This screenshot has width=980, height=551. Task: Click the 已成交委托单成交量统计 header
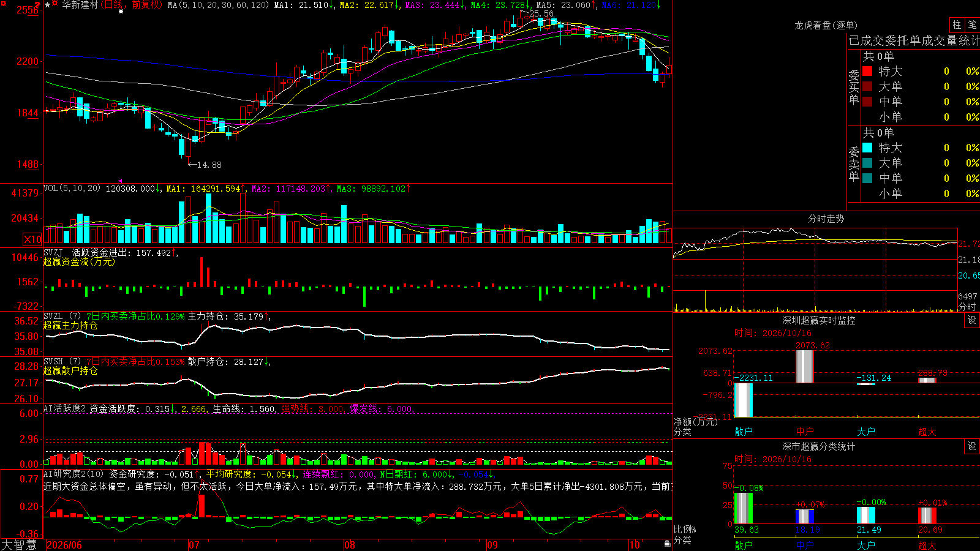point(914,40)
